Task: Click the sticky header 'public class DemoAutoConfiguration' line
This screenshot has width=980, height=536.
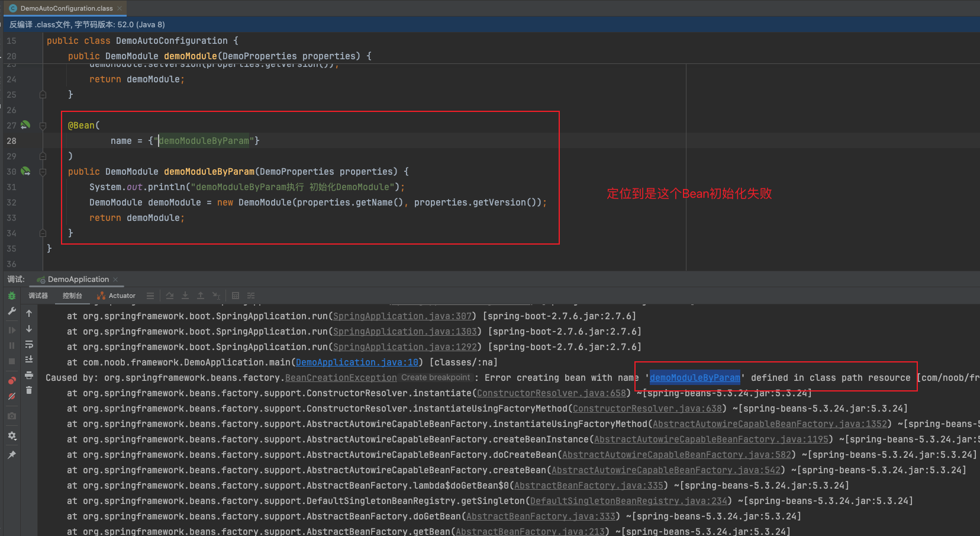Action: coord(142,41)
